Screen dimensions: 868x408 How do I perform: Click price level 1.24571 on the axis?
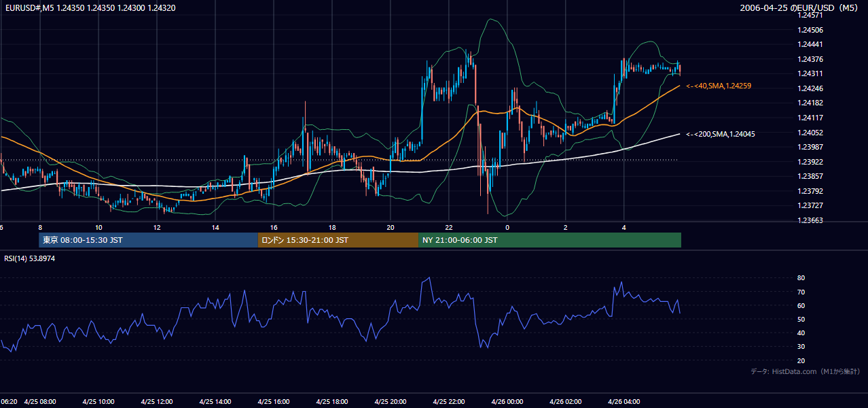tap(810, 15)
